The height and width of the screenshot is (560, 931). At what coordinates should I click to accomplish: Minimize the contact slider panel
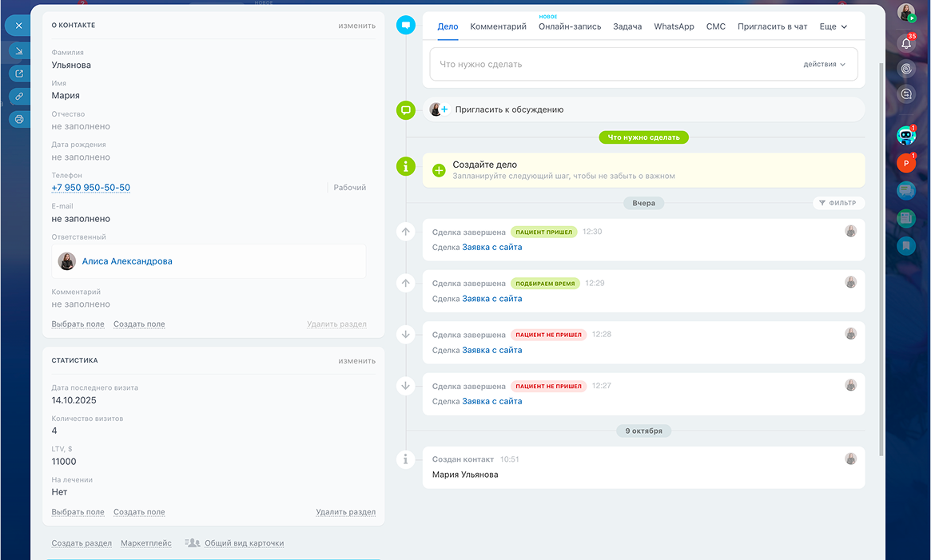[x=18, y=50]
